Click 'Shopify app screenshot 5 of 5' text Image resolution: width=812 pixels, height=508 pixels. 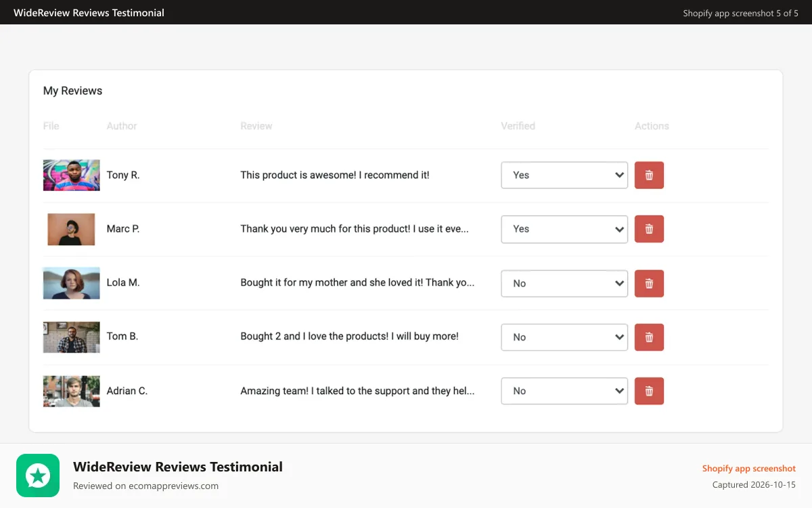pyautogui.click(x=741, y=13)
